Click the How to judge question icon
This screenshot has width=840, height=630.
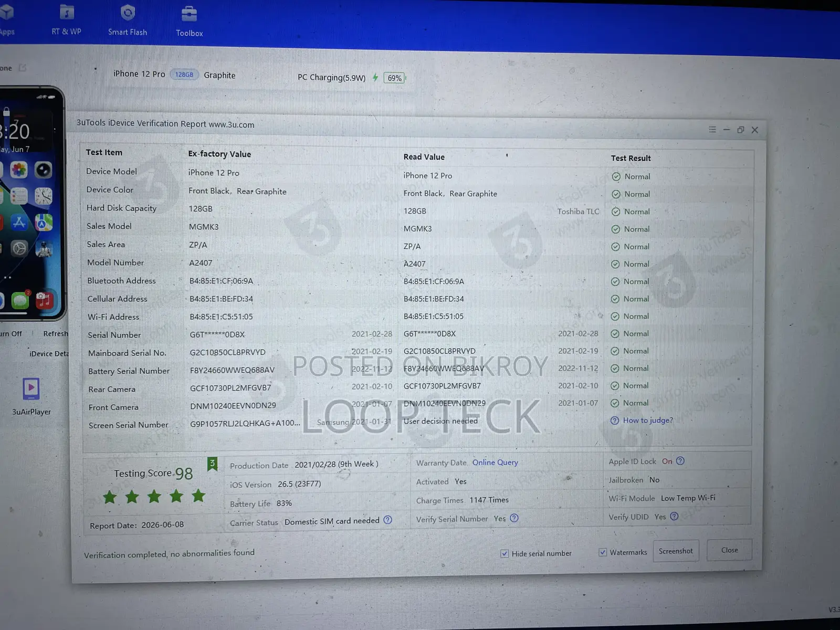click(615, 421)
